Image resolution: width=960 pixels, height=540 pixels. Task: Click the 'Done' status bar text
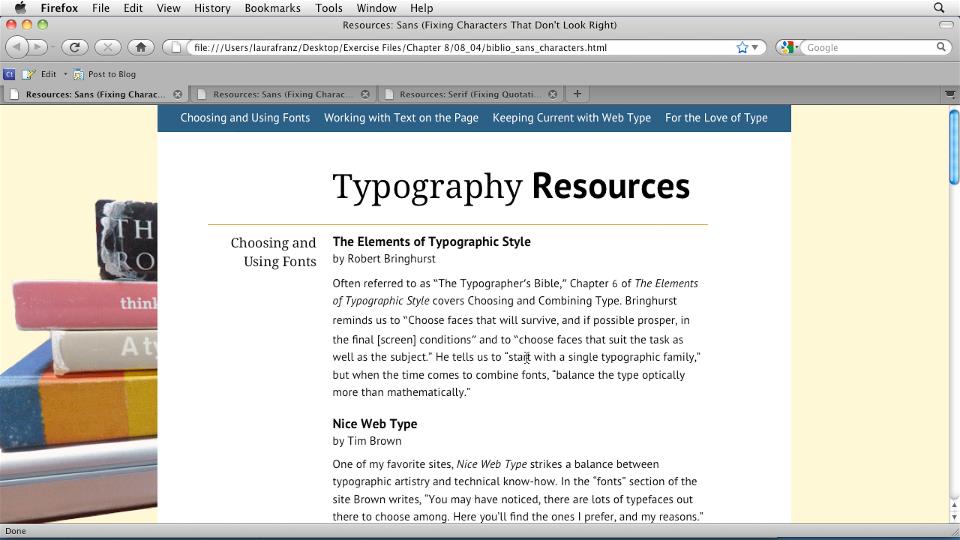coord(16,531)
